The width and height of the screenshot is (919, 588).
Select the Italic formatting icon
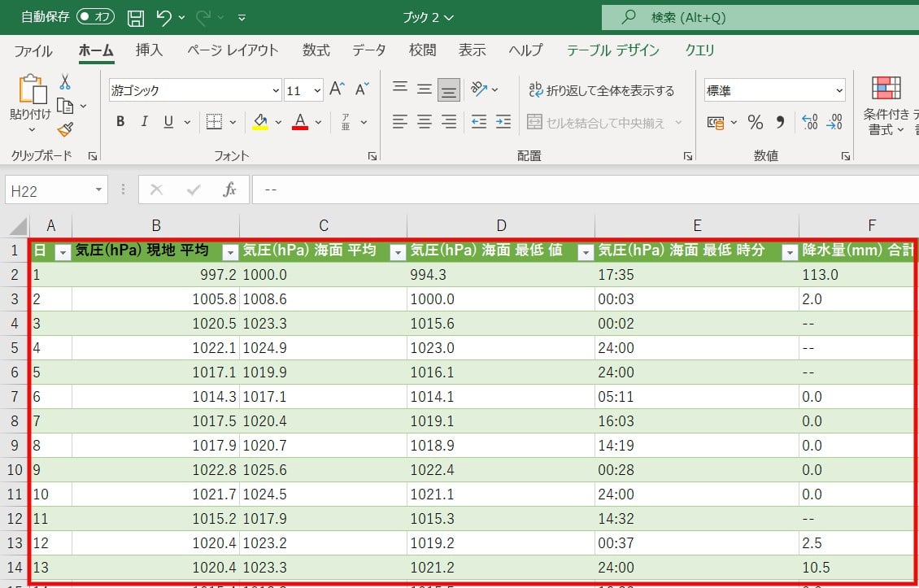pos(142,121)
